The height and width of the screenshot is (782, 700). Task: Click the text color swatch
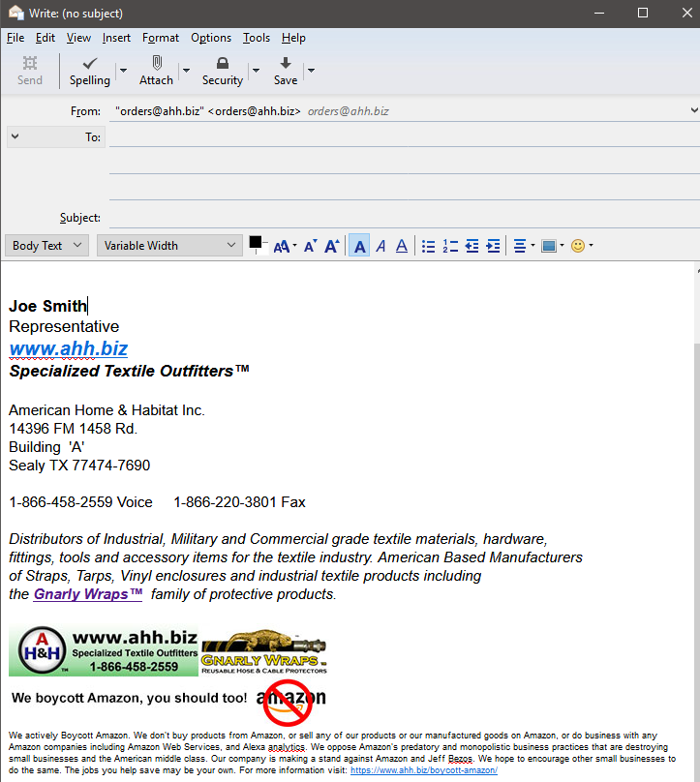pyautogui.click(x=256, y=242)
